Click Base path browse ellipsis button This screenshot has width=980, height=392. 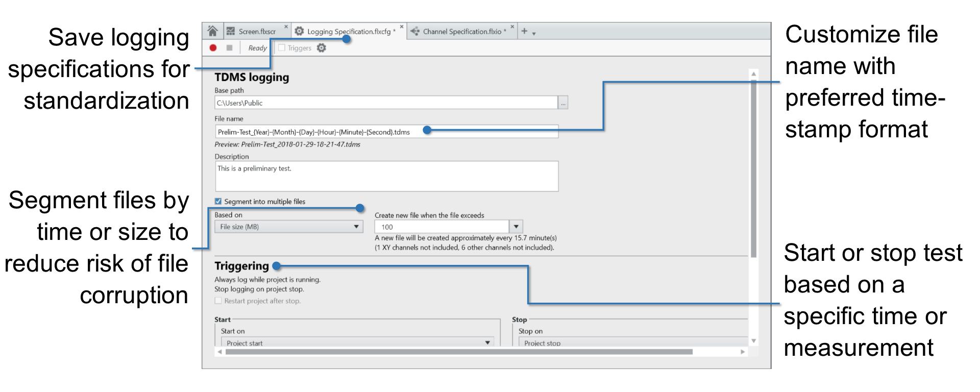[x=563, y=103]
